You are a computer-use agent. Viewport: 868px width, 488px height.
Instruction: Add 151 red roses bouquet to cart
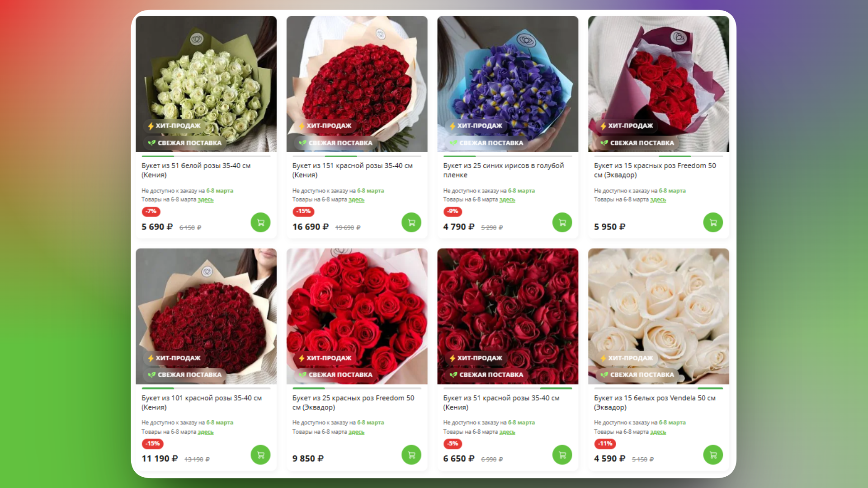411,222
